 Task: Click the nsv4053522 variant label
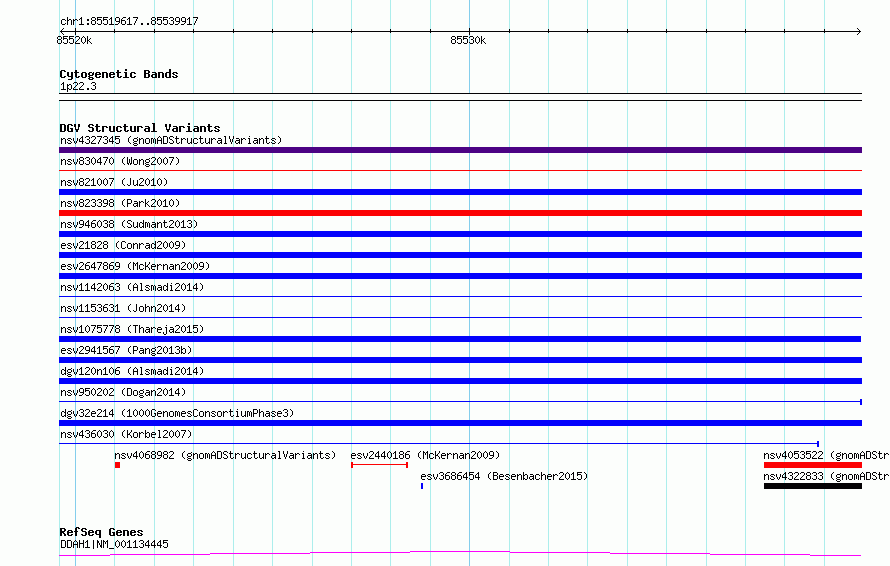tap(826, 455)
